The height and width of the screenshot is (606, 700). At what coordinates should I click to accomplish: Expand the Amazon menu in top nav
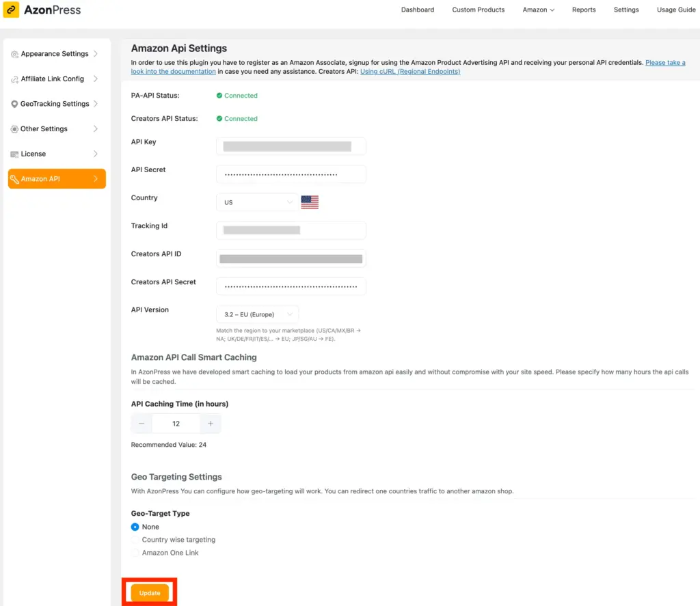click(x=539, y=10)
